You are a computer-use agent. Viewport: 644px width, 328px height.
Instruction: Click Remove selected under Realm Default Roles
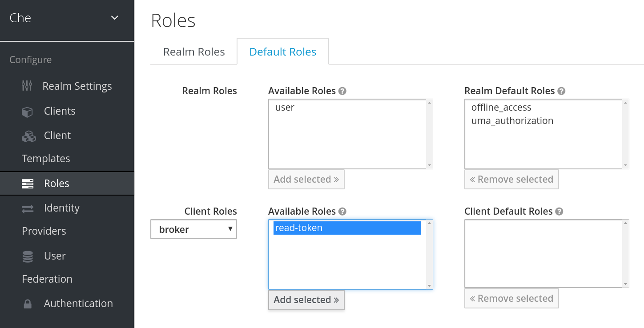click(511, 179)
